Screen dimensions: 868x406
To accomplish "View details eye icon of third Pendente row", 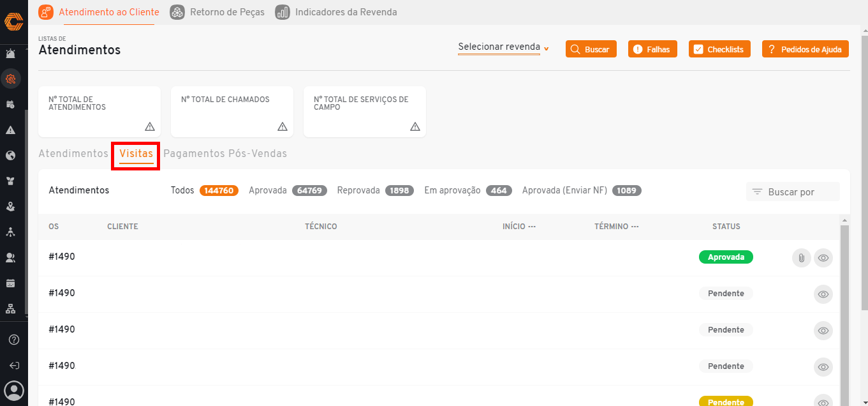I will (823, 367).
